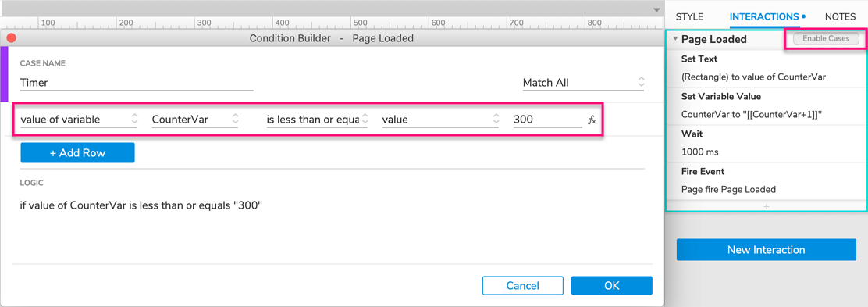This screenshot has width=868, height=307.
Task: Click the fx formula icon beside 300
Action: pos(592,120)
